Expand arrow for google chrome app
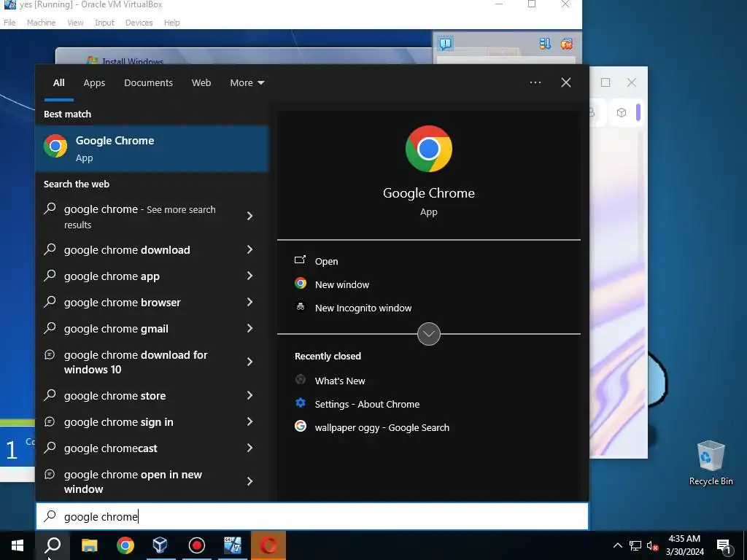This screenshot has width=747, height=560. point(249,275)
